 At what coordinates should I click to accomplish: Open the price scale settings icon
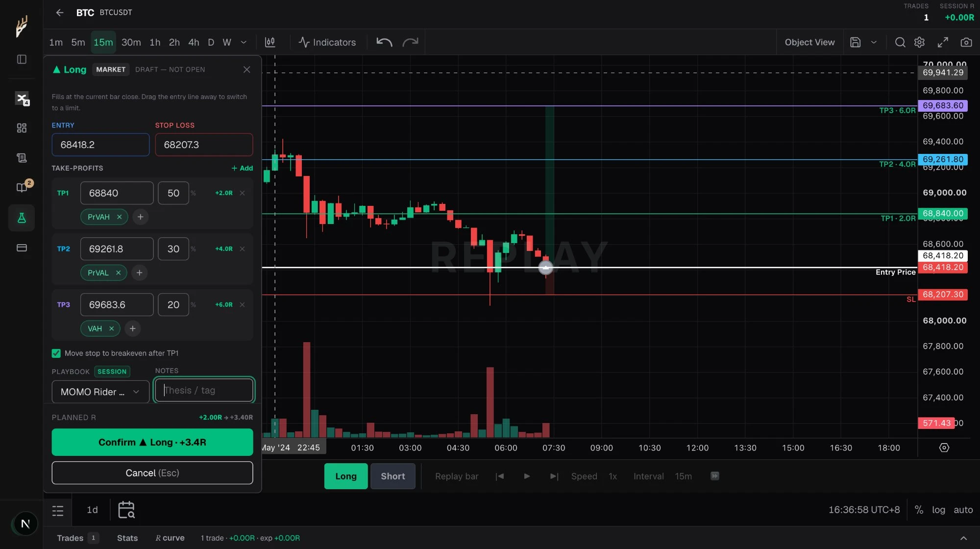coord(944,448)
